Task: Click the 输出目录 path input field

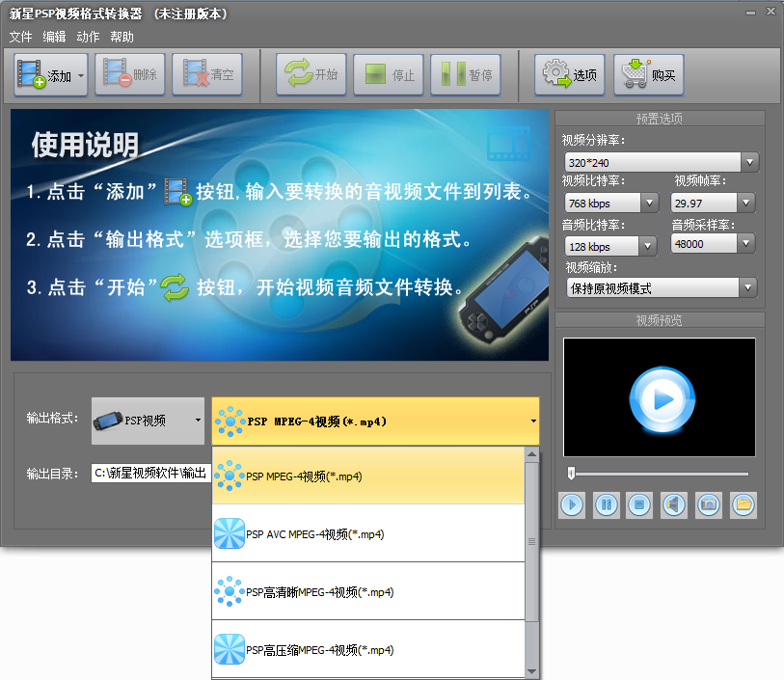Action: (x=151, y=473)
